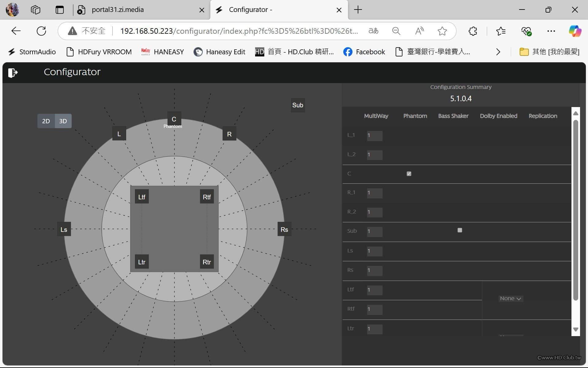Open the Copilot icon
The image size is (588, 368).
pyautogui.click(x=575, y=31)
